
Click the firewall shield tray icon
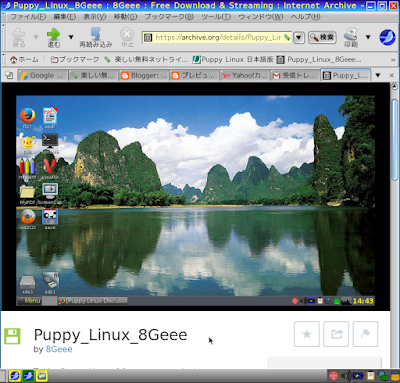click(333, 376)
